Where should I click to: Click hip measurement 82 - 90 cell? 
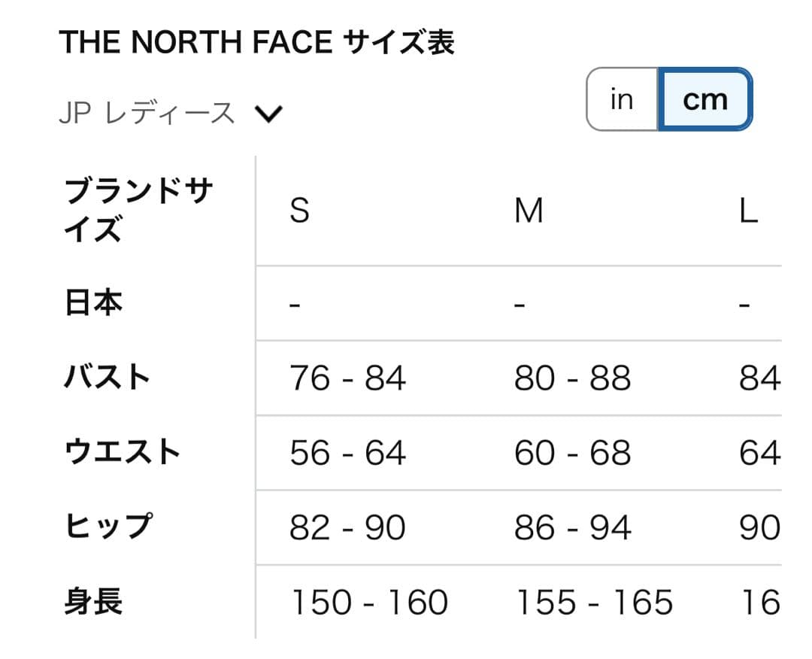[x=347, y=527]
